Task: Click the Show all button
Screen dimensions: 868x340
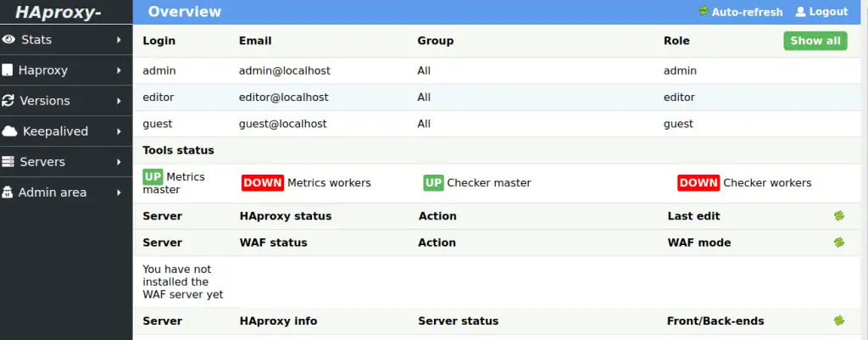Action: pos(815,41)
